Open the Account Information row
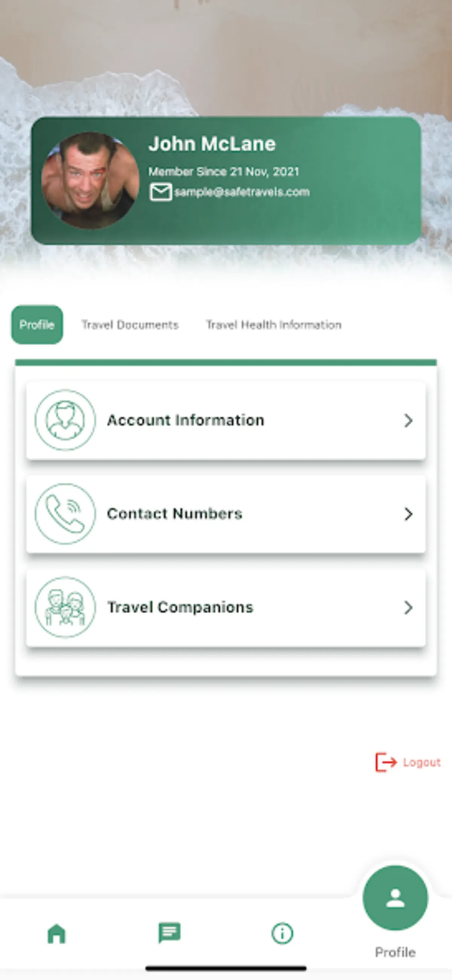The image size is (452, 980). pyautogui.click(x=226, y=420)
